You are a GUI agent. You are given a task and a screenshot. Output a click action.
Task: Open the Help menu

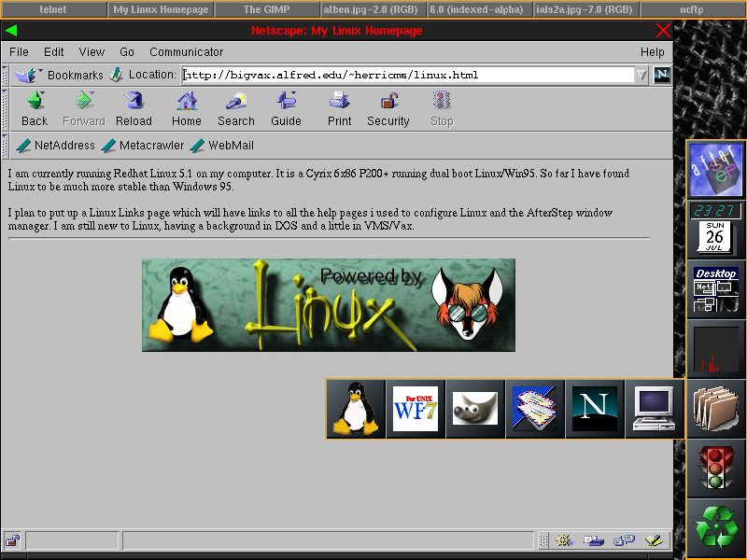coord(652,52)
